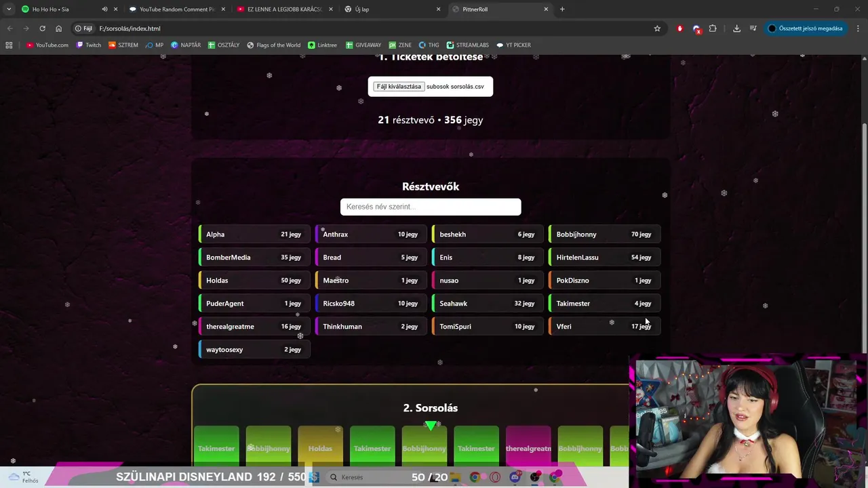Open the media control icon
868x488 pixels.
pyautogui.click(x=753, y=28)
